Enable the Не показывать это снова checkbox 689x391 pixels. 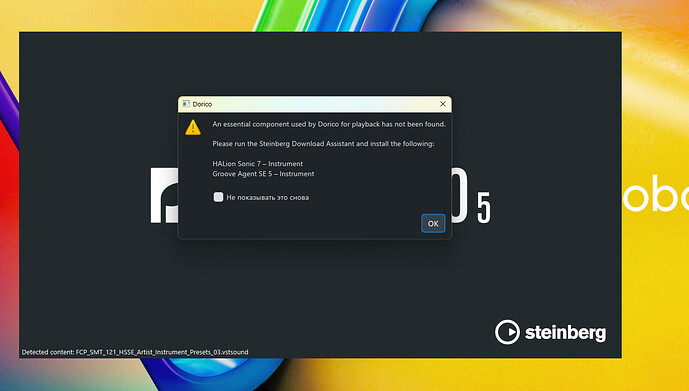point(218,197)
